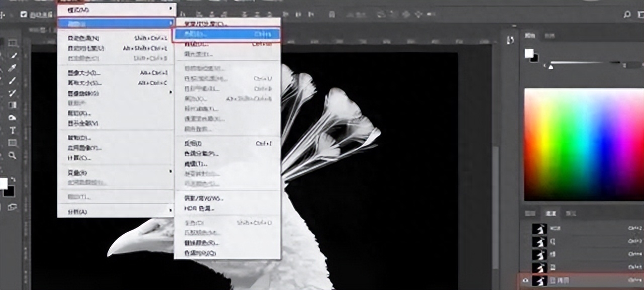Select the Eyedropper tool in toolbar
This screenshot has height=290, width=644.
pyautogui.click(x=13, y=68)
